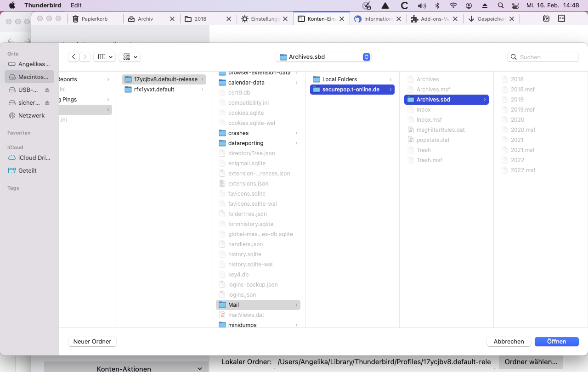Click the mailViews.dat file

258,315
